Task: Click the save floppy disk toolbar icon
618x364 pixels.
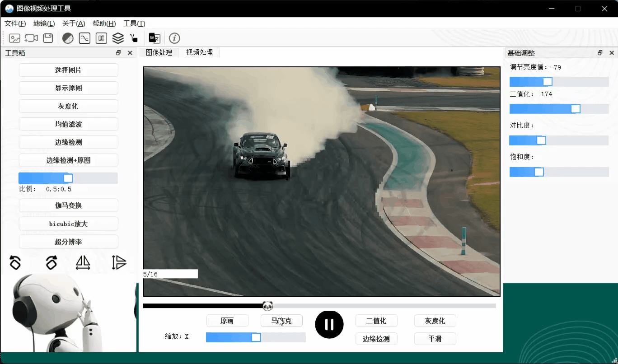Action: (x=48, y=38)
